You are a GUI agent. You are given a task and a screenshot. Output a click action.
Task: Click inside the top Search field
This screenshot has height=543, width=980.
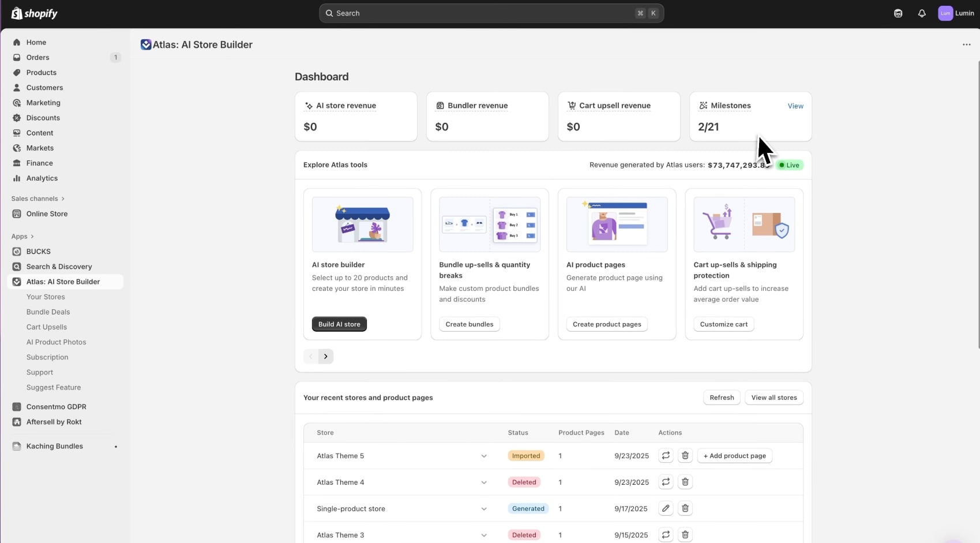point(490,13)
